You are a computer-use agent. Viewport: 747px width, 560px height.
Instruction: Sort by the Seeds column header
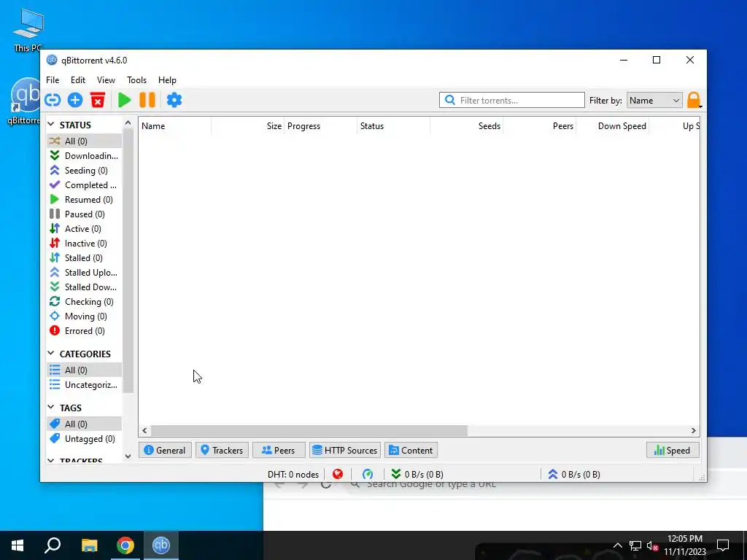click(466, 126)
